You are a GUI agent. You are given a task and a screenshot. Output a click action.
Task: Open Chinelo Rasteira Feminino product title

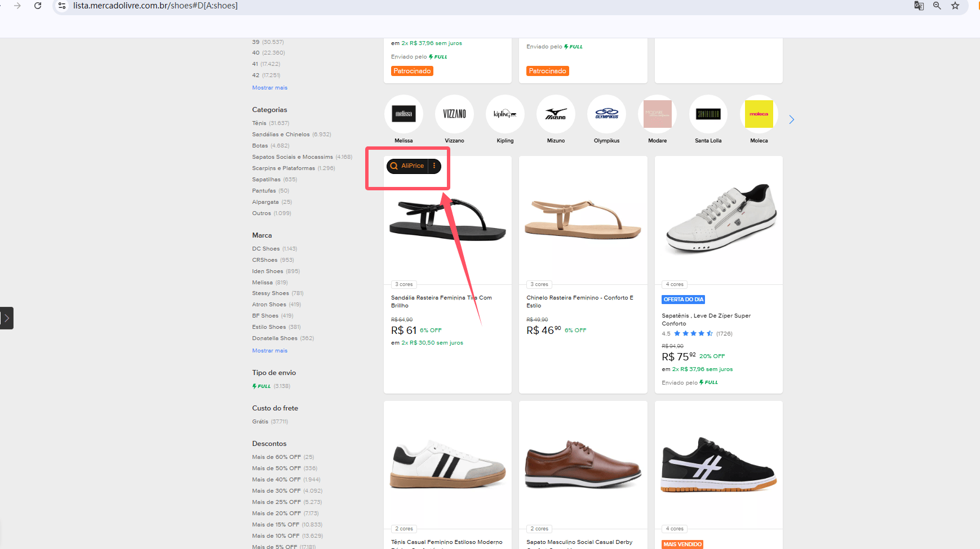point(580,302)
